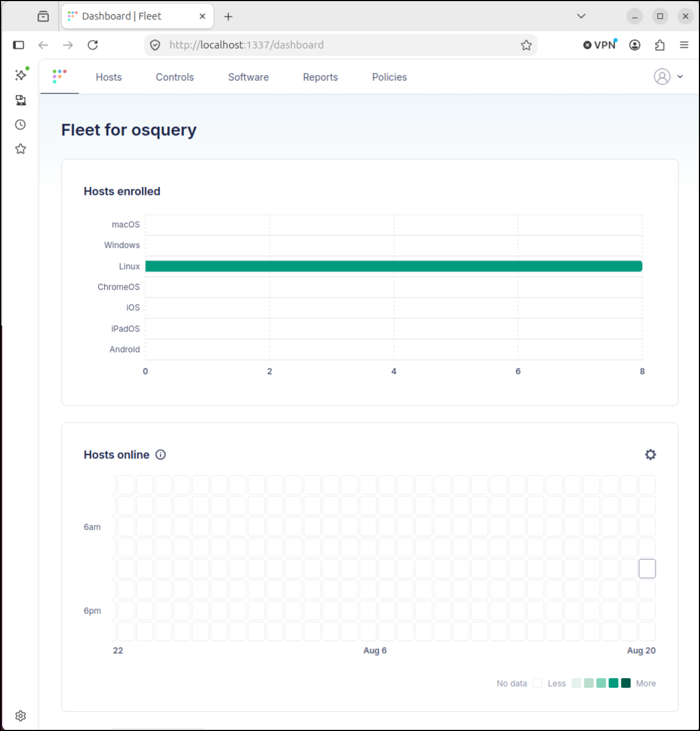This screenshot has height=731, width=700.
Task: Click the macOS row label
Action: 126,224
